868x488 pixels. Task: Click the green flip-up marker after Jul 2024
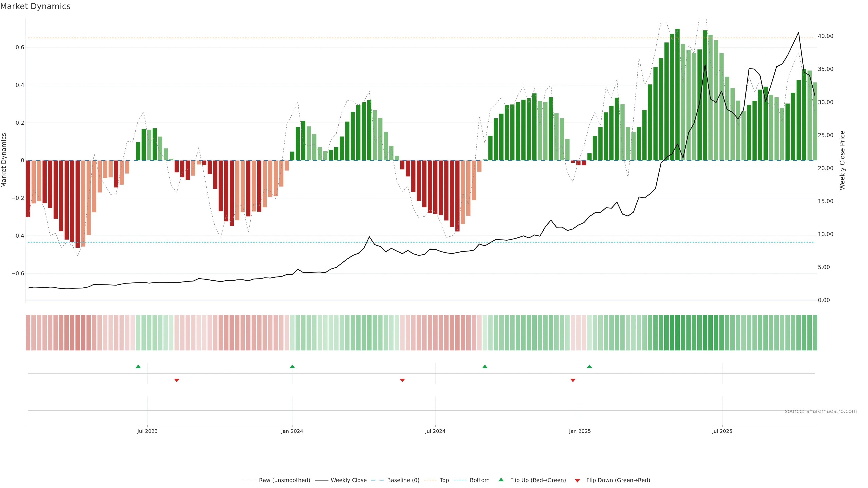pos(485,366)
